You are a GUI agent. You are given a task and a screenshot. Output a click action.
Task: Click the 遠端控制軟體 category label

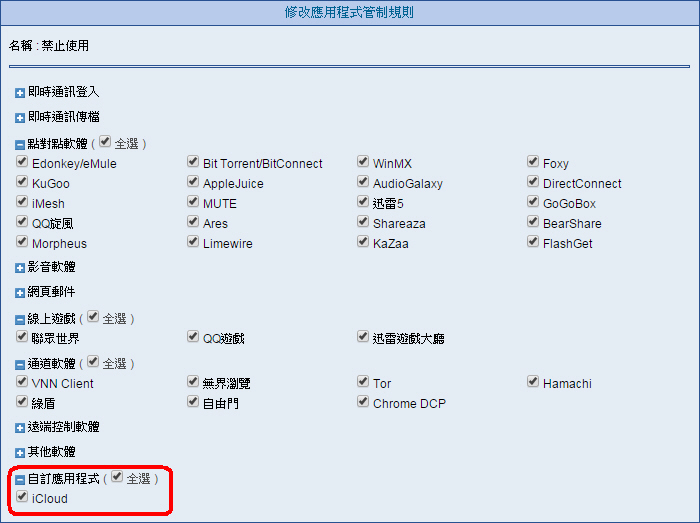coord(63,427)
